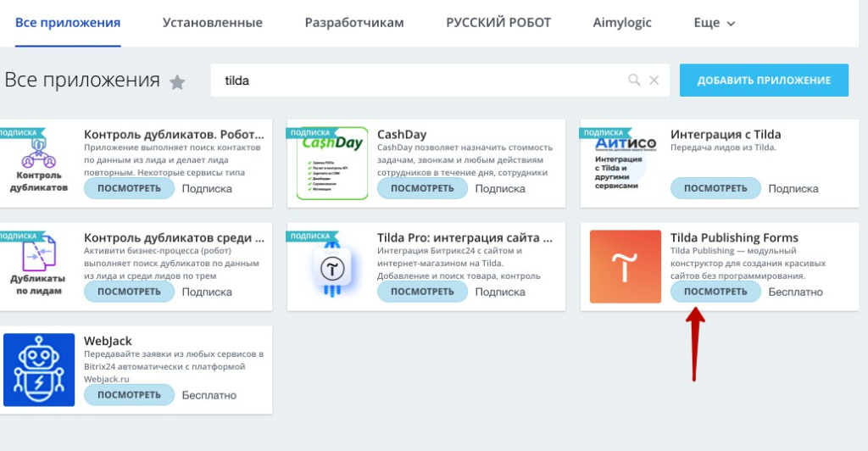
Task: Open Tilda Pro: интеграция сайта title
Action: click(465, 238)
